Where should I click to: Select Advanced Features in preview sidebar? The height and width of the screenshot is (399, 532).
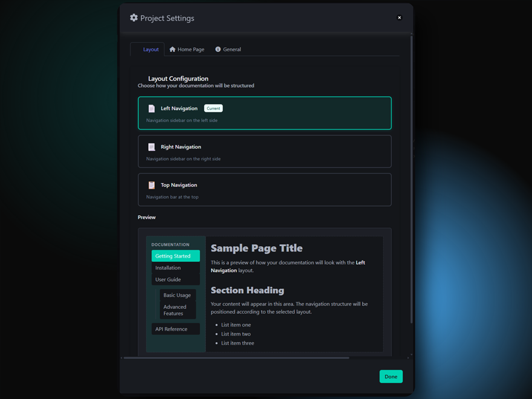coord(177,310)
